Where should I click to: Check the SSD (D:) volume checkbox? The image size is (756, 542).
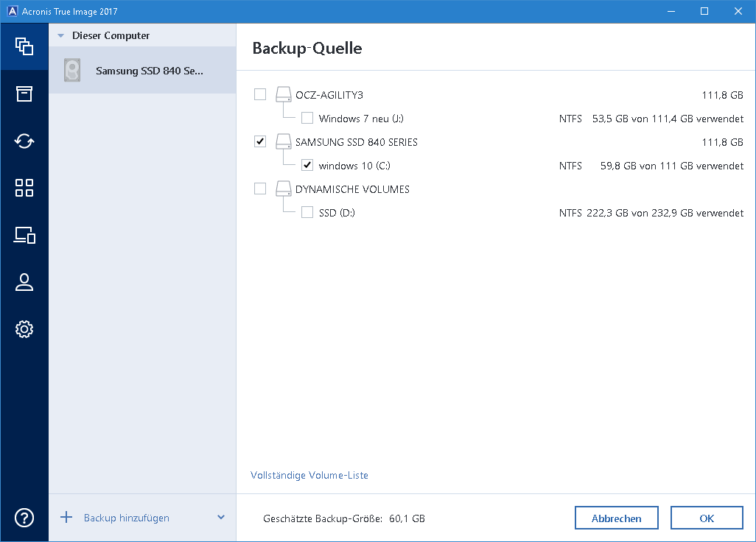point(307,213)
